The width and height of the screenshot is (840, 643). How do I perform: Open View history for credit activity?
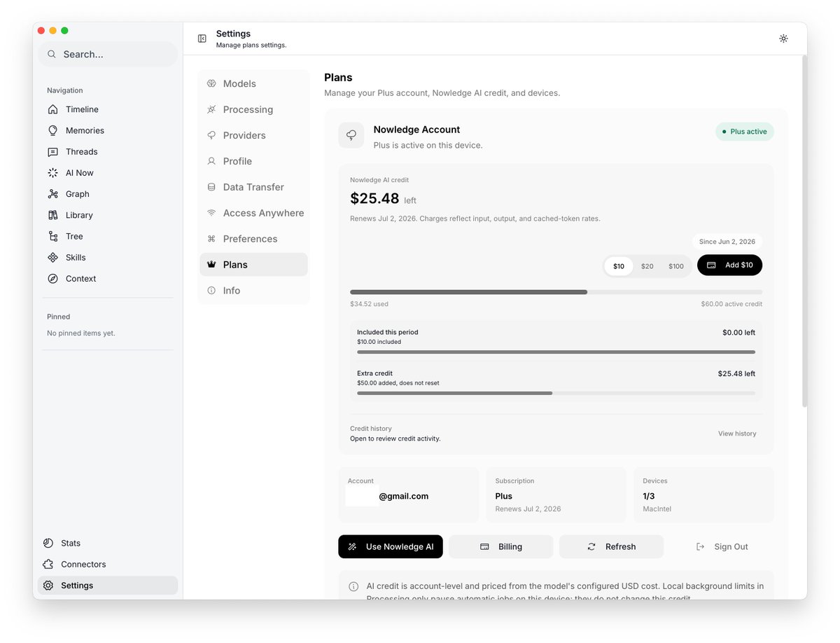coord(737,434)
